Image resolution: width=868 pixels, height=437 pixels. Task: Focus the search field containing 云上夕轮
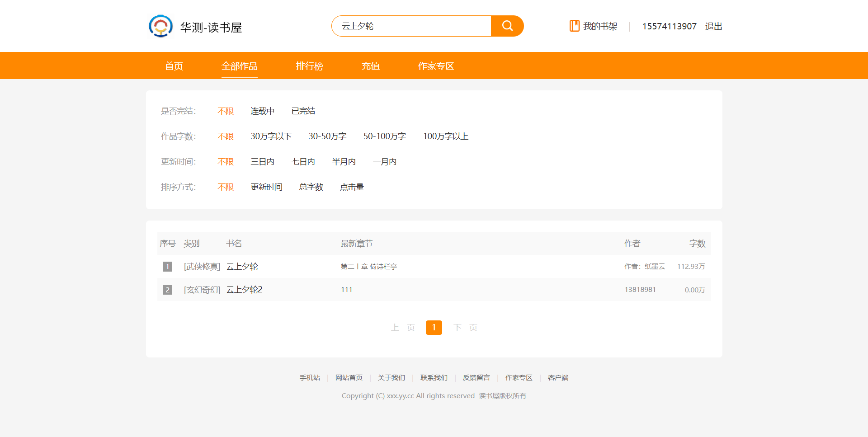pyautogui.click(x=411, y=26)
